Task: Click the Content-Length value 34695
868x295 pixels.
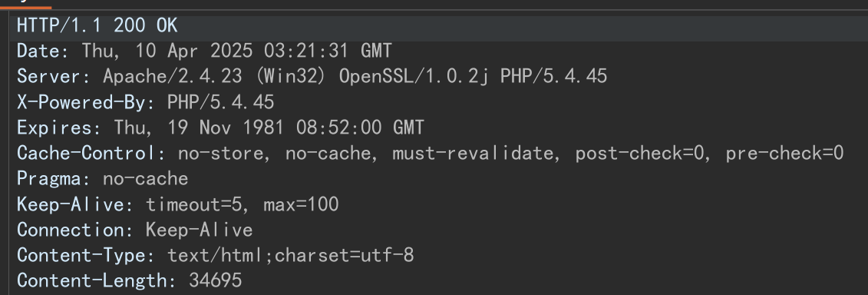Action: point(216,280)
